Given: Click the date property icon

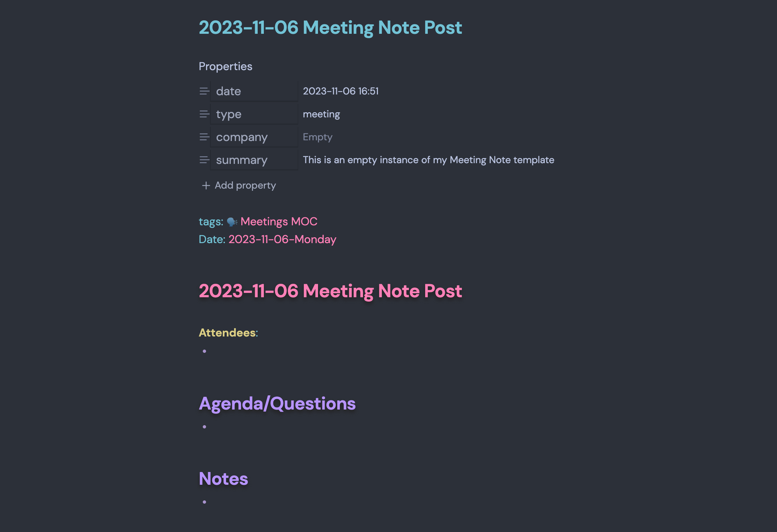Looking at the screenshot, I should [204, 90].
